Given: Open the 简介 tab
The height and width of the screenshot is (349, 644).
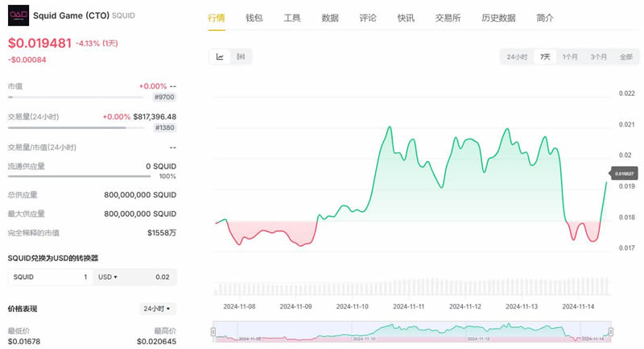Looking at the screenshot, I should 545,18.
